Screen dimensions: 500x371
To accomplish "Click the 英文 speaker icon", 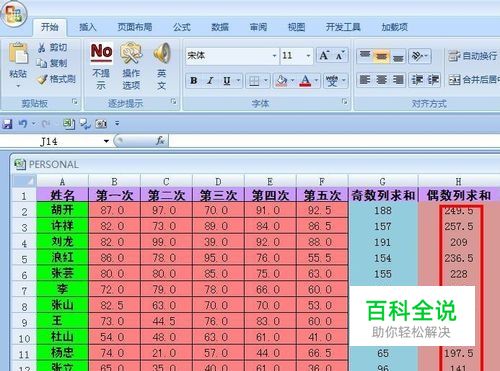I will tap(162, 53).
